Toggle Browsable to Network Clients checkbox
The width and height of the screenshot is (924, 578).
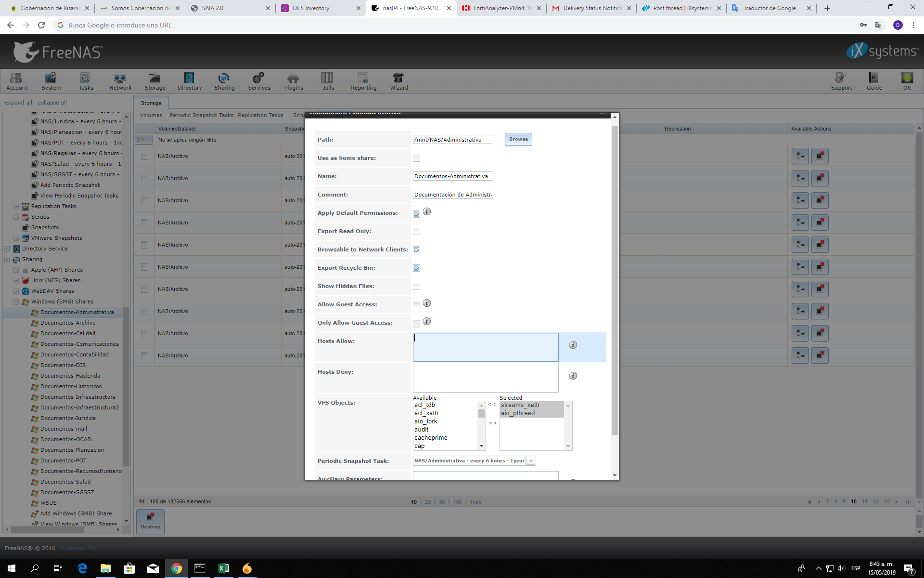click(416, 250)
